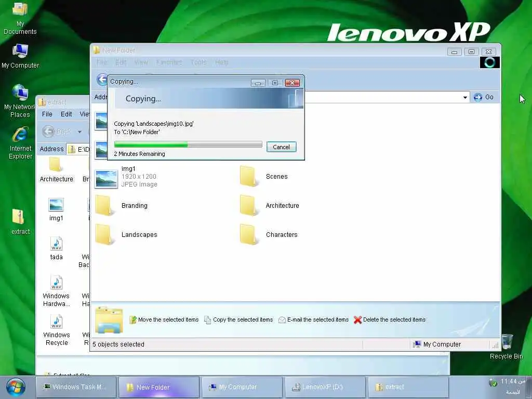
Task: Click the tray safely remove hardware icon
Action: (493, 382)
